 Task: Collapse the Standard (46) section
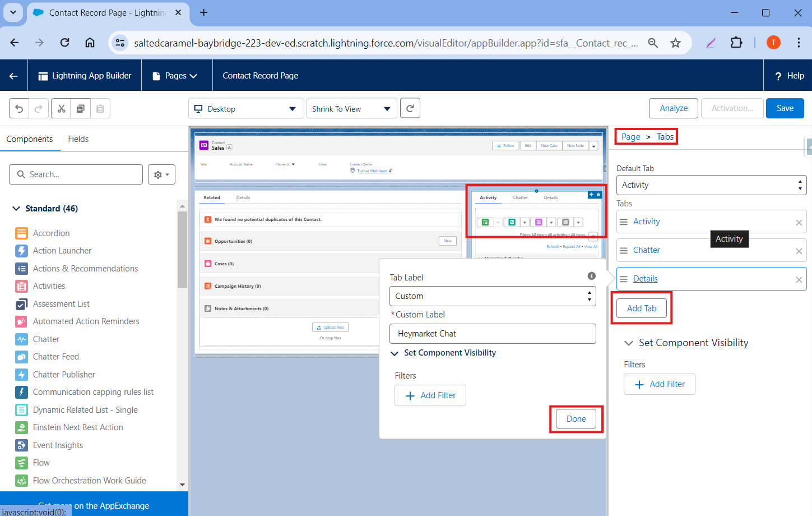[16, 209]
